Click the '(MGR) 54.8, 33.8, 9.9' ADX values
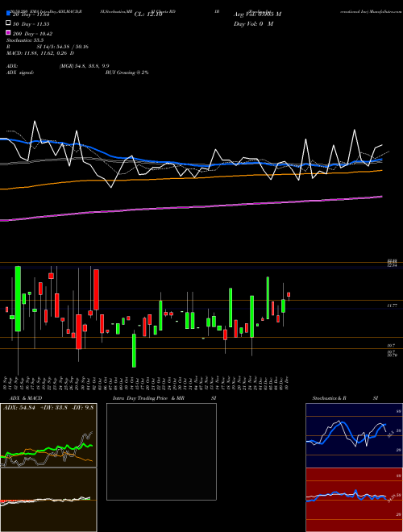Image resolution: width=403 pixels, height=532 pixels. click(84, 66)
